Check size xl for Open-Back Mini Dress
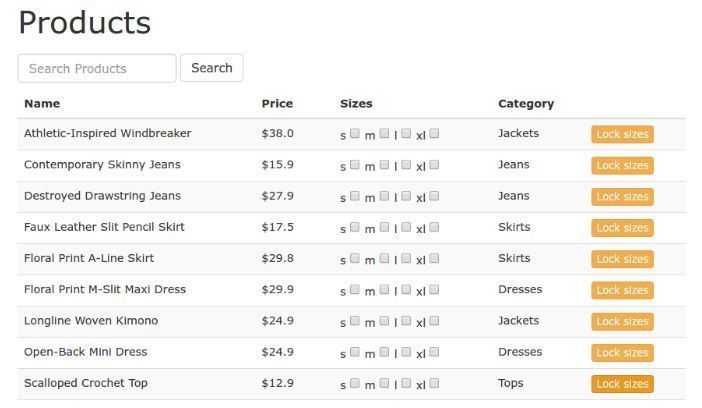This screenshot has width=702, height=408. [434, 352]
